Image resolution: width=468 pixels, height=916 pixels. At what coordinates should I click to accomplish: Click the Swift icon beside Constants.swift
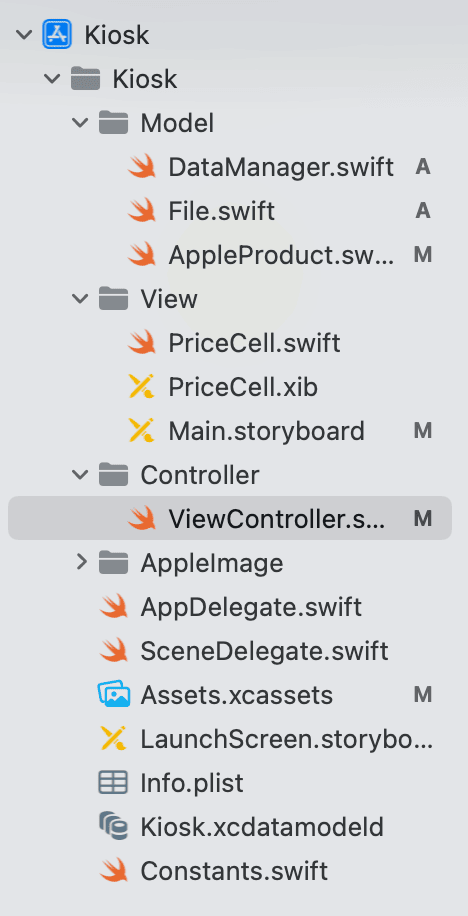click(x=113, y=870)
